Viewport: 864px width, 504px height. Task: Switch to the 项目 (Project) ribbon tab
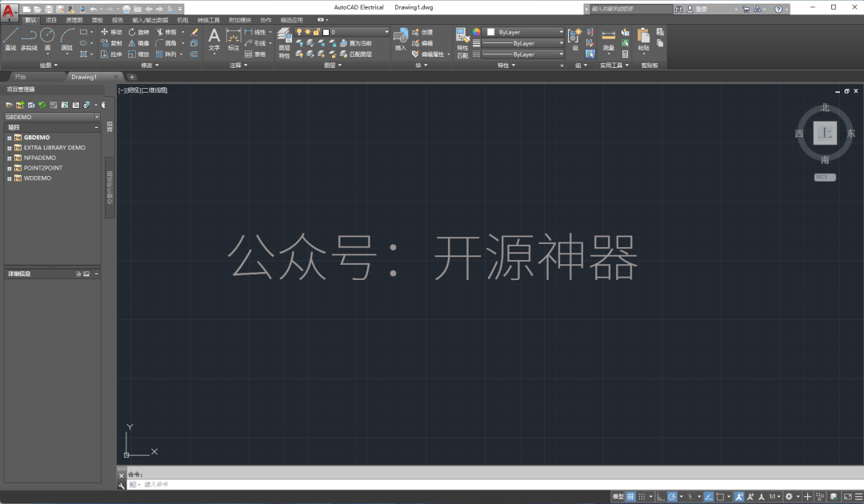[51, 20]
